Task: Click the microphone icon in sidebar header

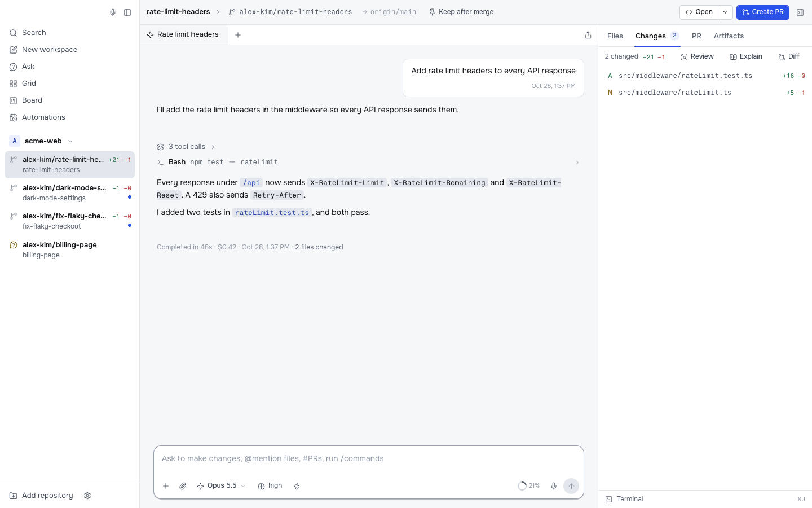Action: pos(113,12)
